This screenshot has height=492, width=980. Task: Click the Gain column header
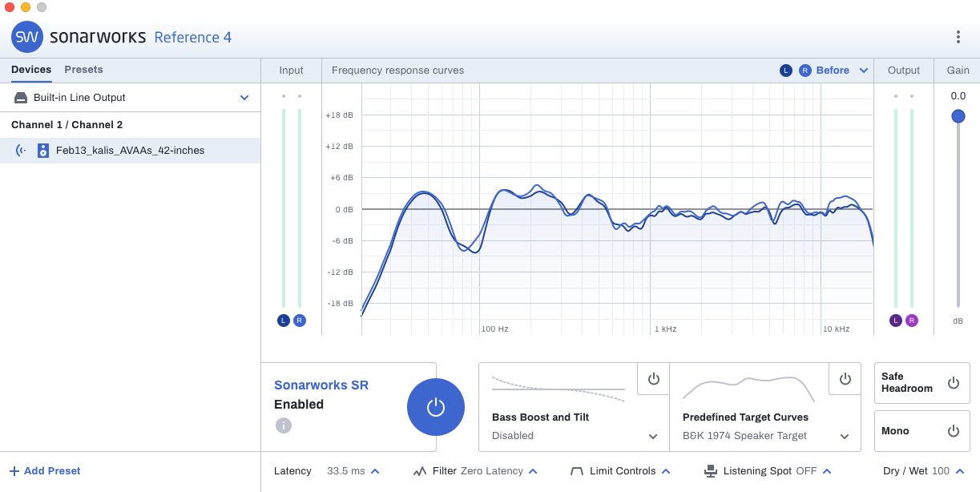click(958, 71)
